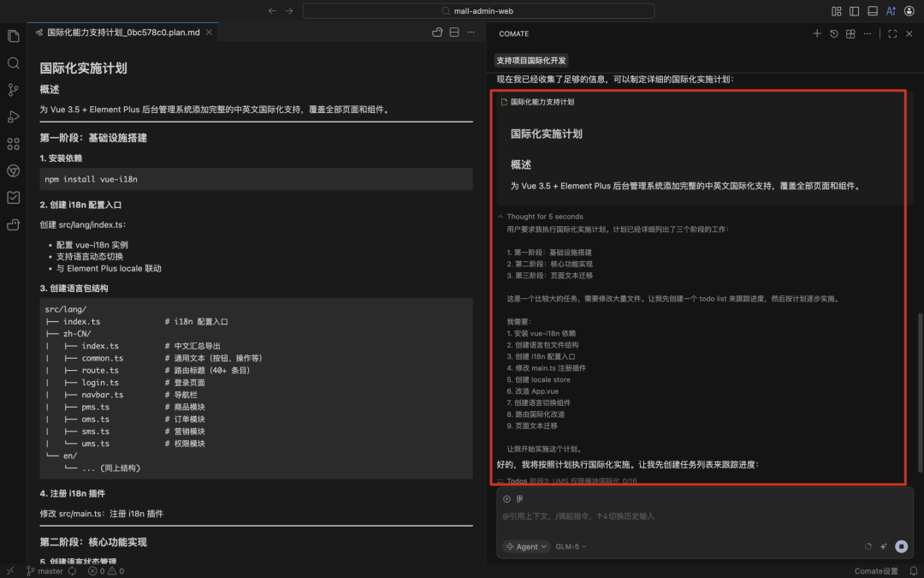Open the Explorer files view
This screenshot has width=924, height=578.
click(13, 36)
